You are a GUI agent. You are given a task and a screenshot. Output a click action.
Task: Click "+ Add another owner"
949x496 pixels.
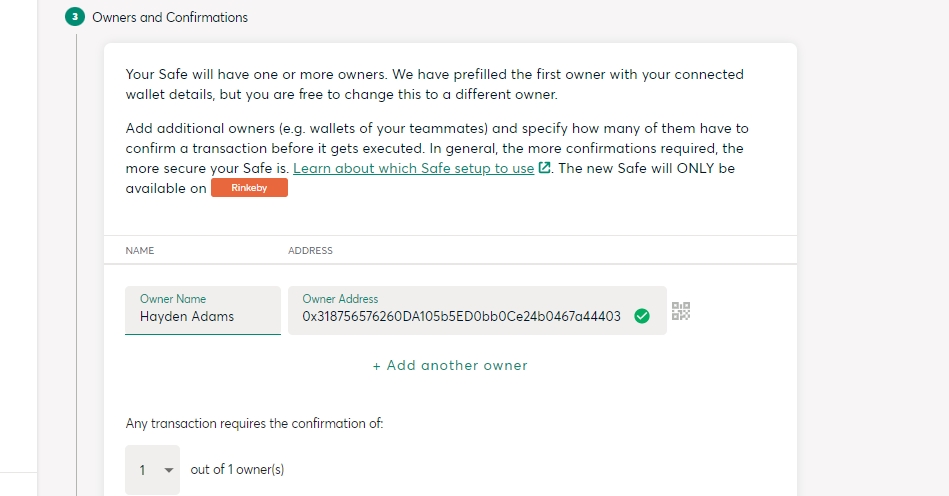tap(450, 365)
